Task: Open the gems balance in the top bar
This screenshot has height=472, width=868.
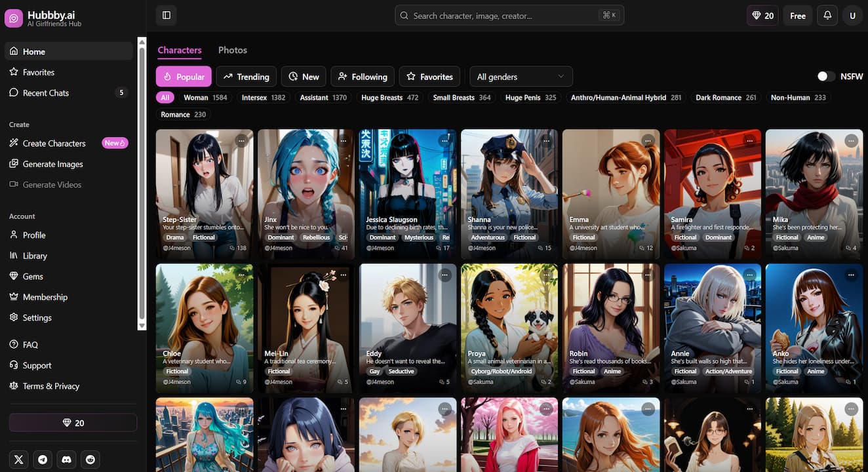Action: (762, 15)
